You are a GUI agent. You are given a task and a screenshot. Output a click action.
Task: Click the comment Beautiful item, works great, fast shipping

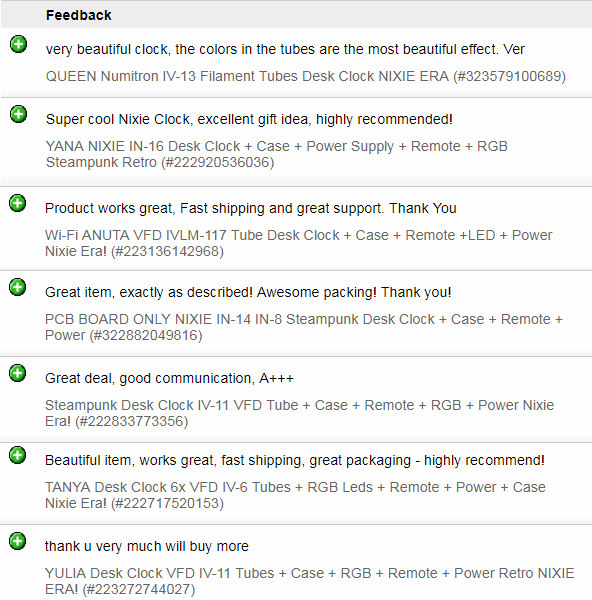coord(295,460)
